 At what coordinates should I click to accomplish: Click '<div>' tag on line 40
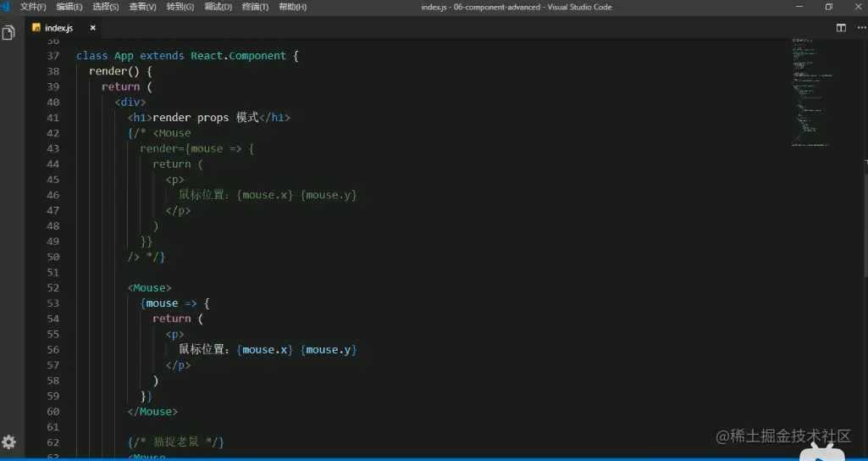click(130, 102)
